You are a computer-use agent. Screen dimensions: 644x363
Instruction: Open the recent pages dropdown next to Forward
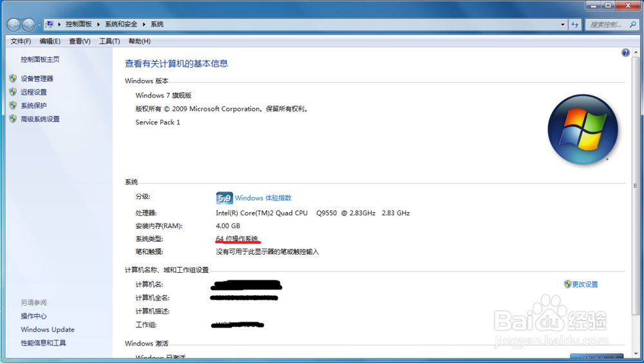coord(39,25)
